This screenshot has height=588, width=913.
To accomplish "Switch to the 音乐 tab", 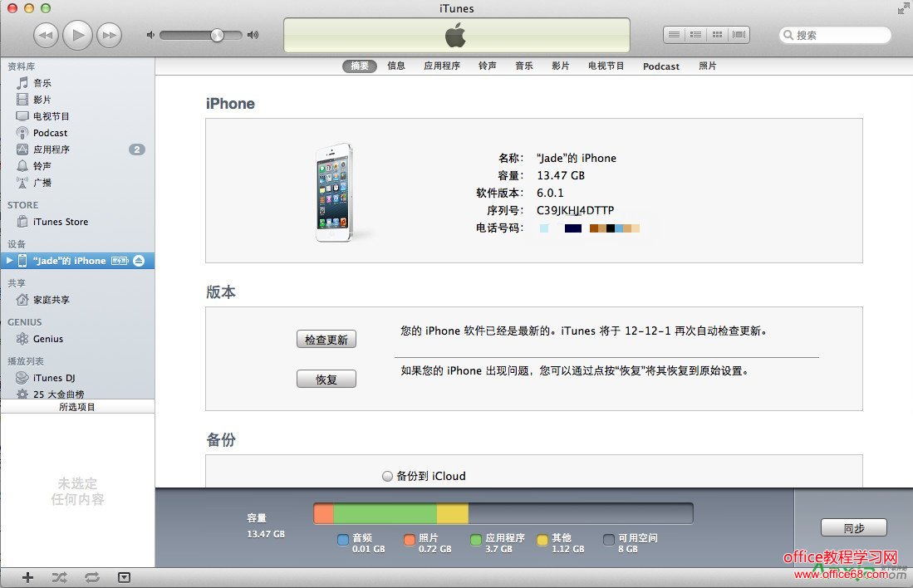I will (x=524, y=66).
